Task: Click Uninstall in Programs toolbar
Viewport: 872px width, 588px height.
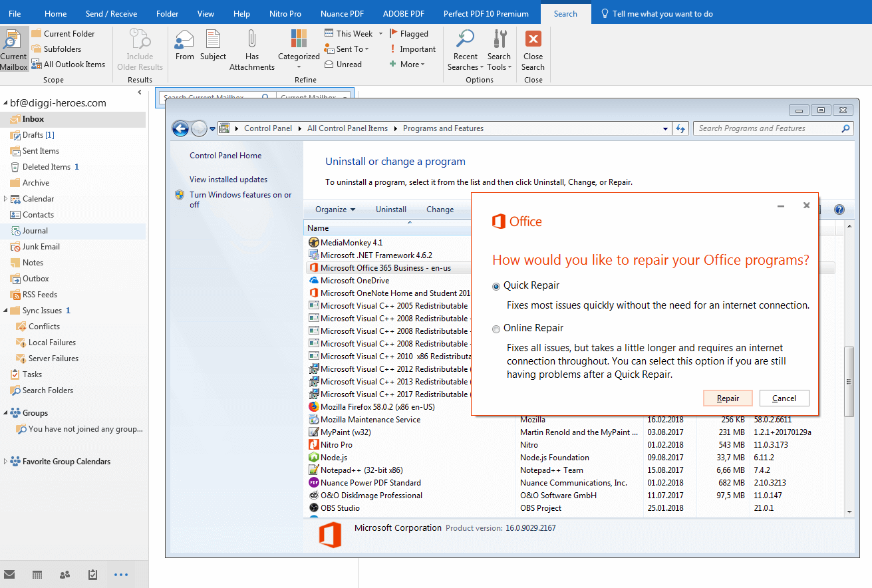Action: pos(391,210)
